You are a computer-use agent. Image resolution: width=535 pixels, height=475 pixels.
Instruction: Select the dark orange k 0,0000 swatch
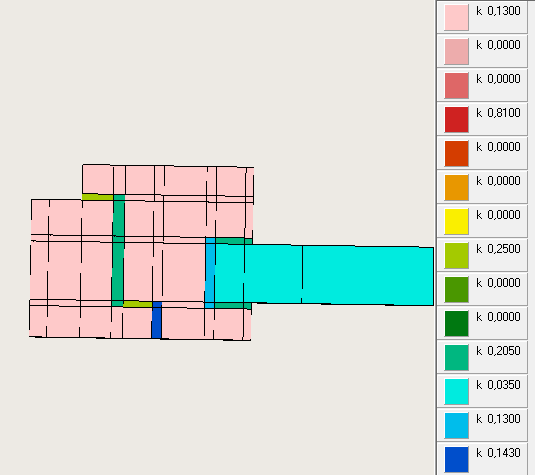click(456, 154)
